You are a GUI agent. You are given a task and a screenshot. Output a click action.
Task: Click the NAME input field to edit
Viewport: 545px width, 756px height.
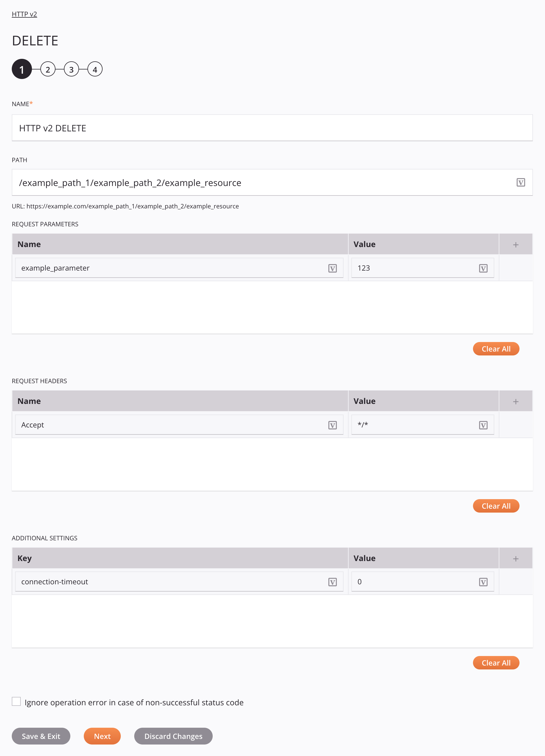coord(272,127)
